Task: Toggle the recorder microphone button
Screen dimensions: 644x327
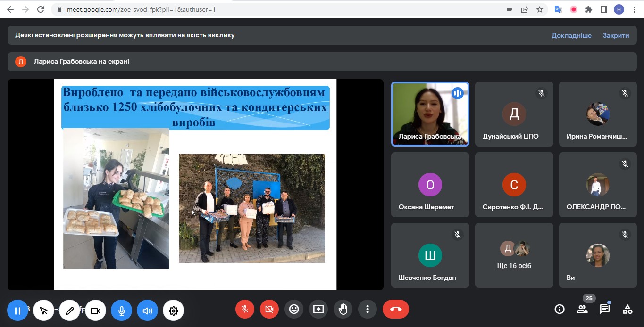Action: [121, 311]
